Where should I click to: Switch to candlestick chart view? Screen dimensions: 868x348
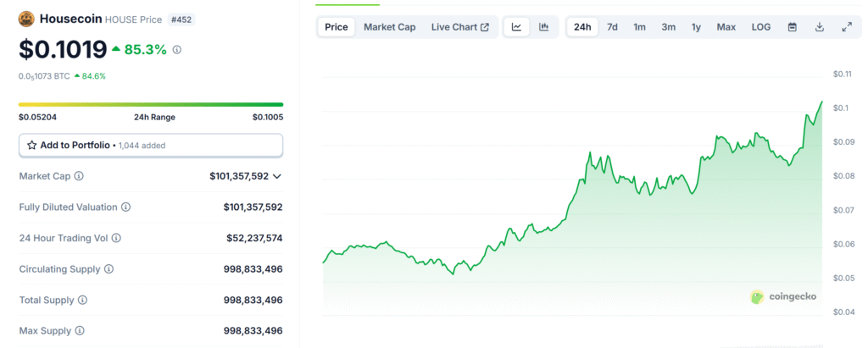[x=543, y=27]
